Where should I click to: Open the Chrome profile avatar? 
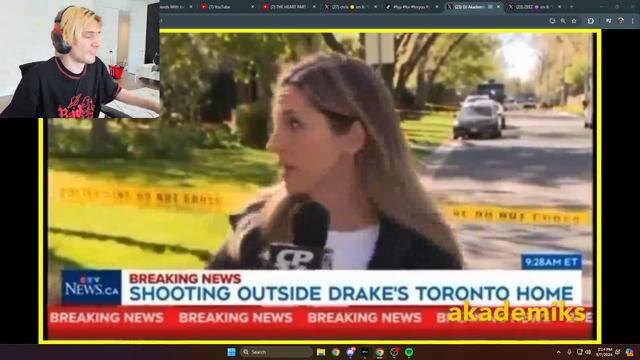pos(621,21)
